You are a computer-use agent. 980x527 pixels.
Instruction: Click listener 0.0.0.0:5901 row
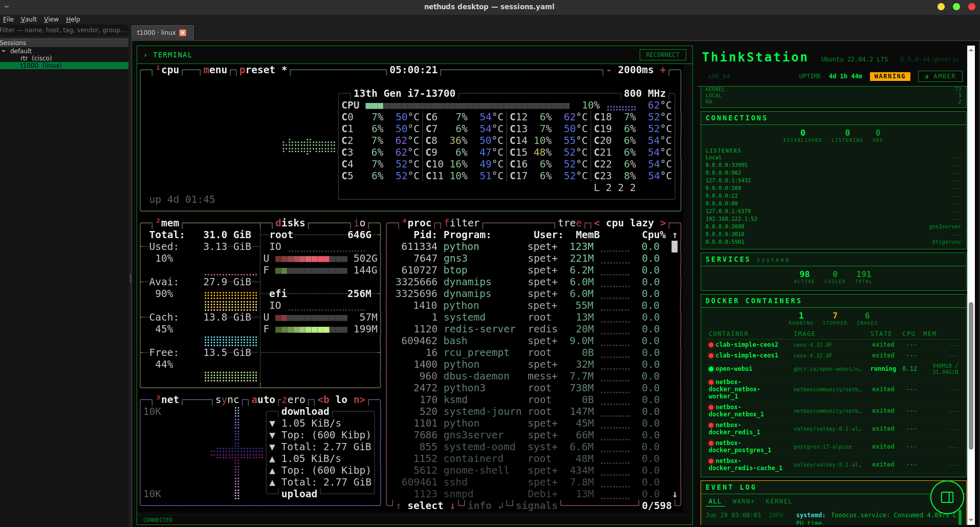tap(833, 242)
